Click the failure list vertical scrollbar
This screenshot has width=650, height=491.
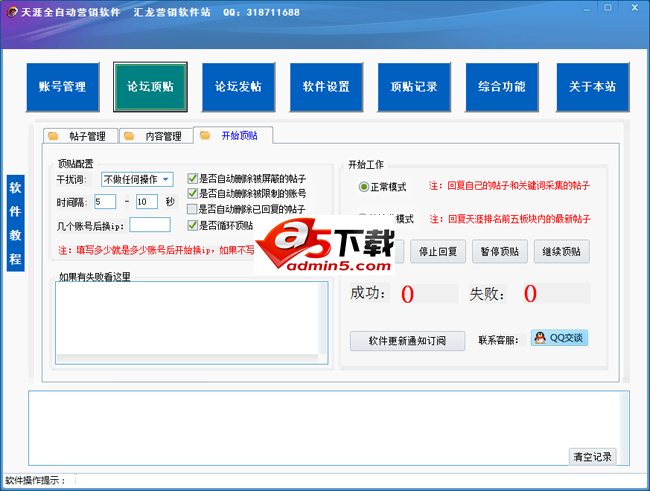click(323, 318)
